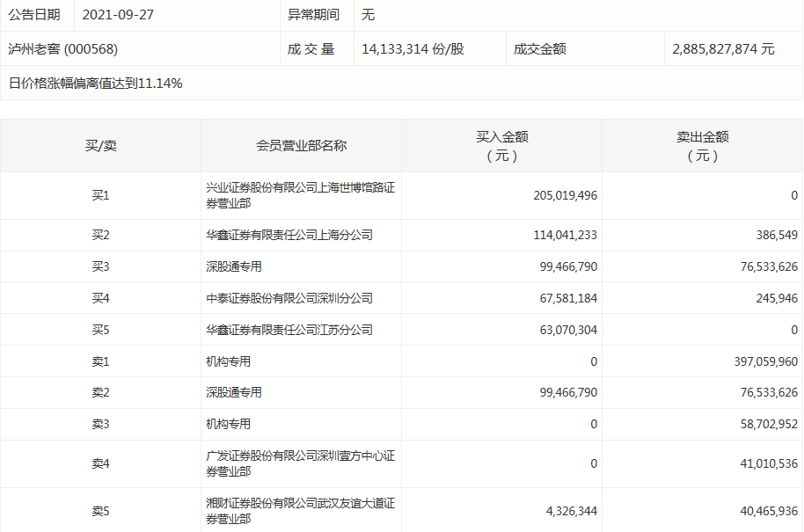Viewport: 804px width, 532px height.
Task: Select buy amount 114,041,233
Action: 565,236
